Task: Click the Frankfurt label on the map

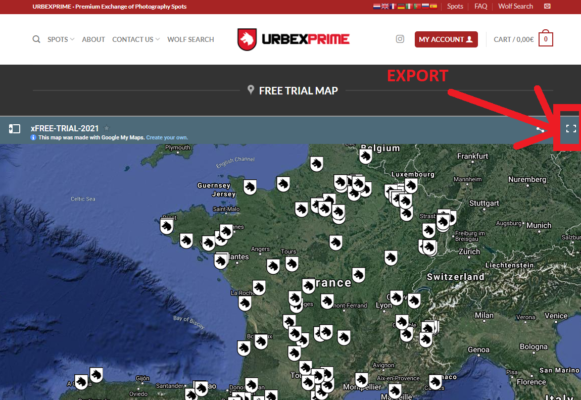Action: tap(472, 156)
